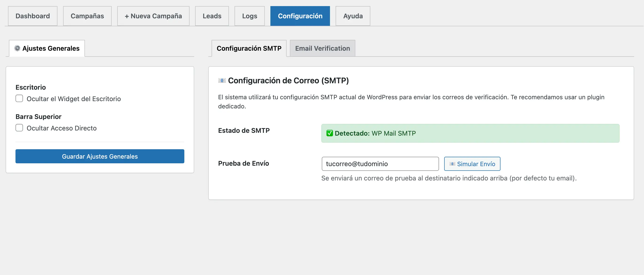Go to the Dashboard section
This screenshot has height=275, width=644.
[x=33, y=16]
